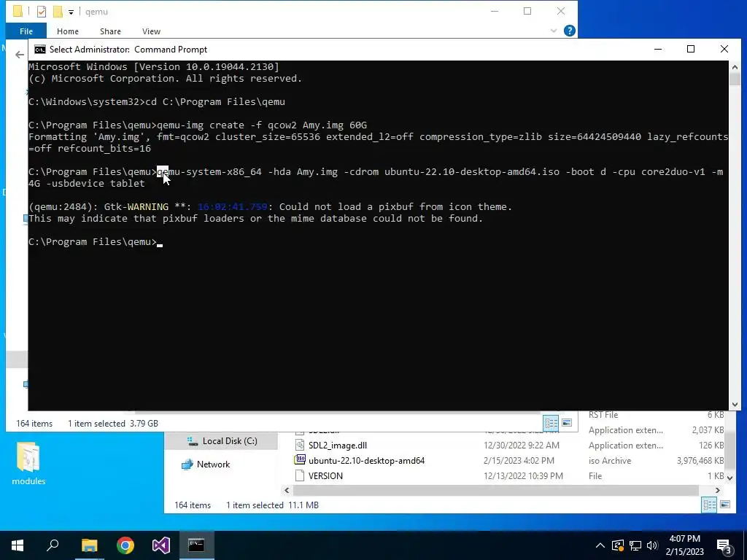Minimize the qemu Explorer window
Image resolution: width=747 pixels, height=560 pixels.
495,12
